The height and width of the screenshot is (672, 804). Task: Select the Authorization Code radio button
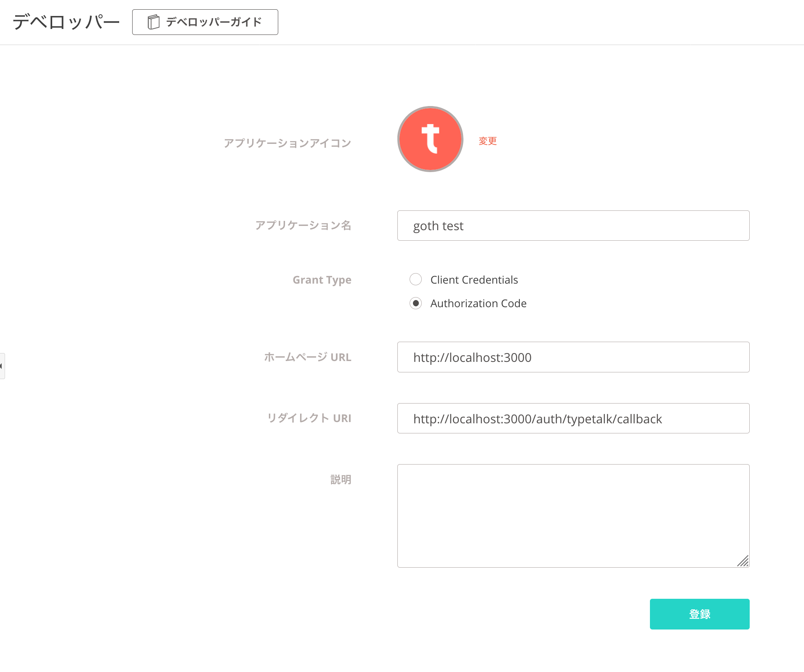[415, 303]
